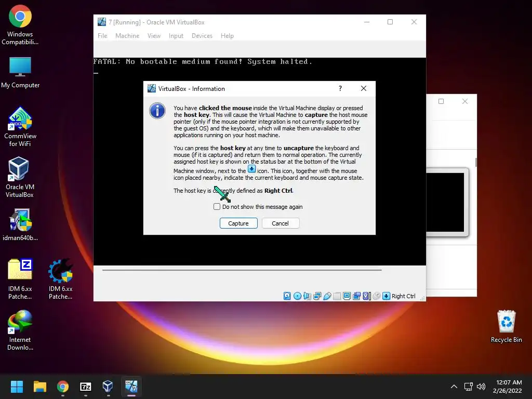Select the Internet Download Manager desktop shortcut
Viewport: 532px width, 399px height.
(x=20, y=330)
